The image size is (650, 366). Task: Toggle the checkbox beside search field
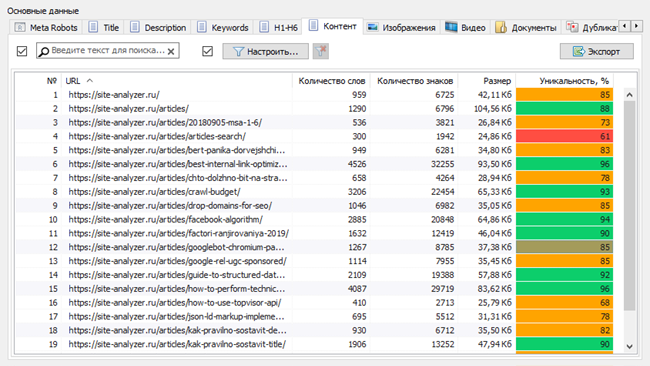coord(22,51)
